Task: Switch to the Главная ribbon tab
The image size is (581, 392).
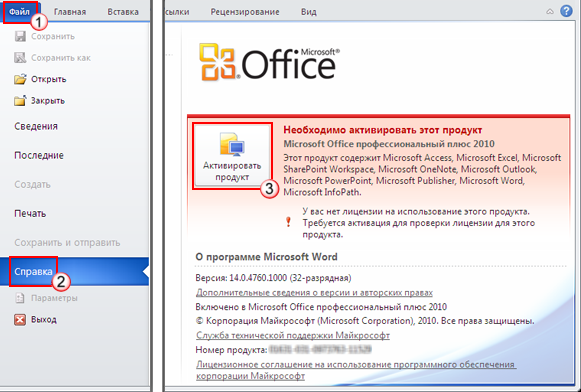Action: click(70, 12)
